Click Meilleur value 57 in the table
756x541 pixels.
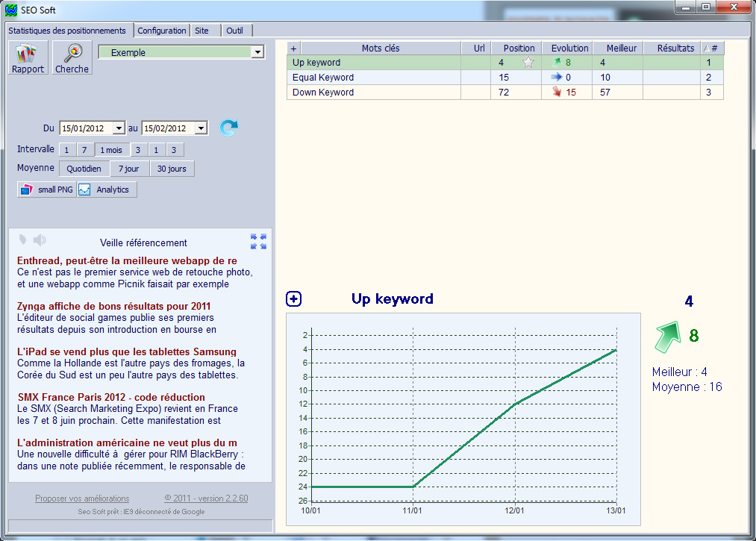coord(605,92)
